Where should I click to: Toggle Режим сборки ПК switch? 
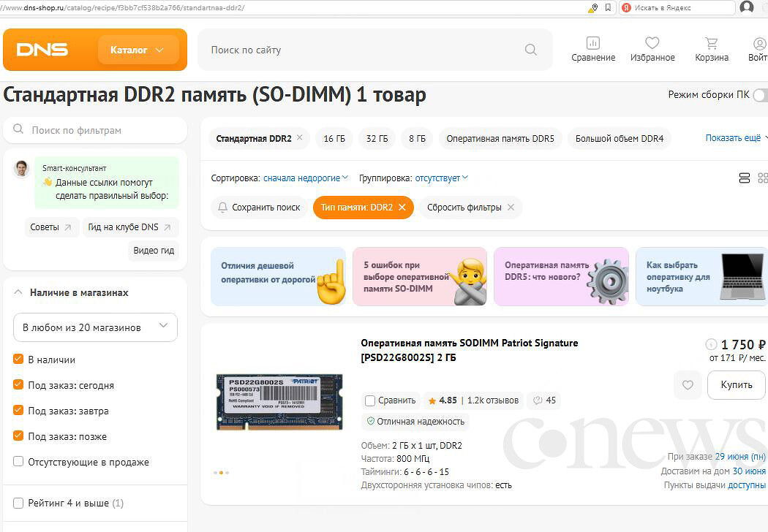761,95
